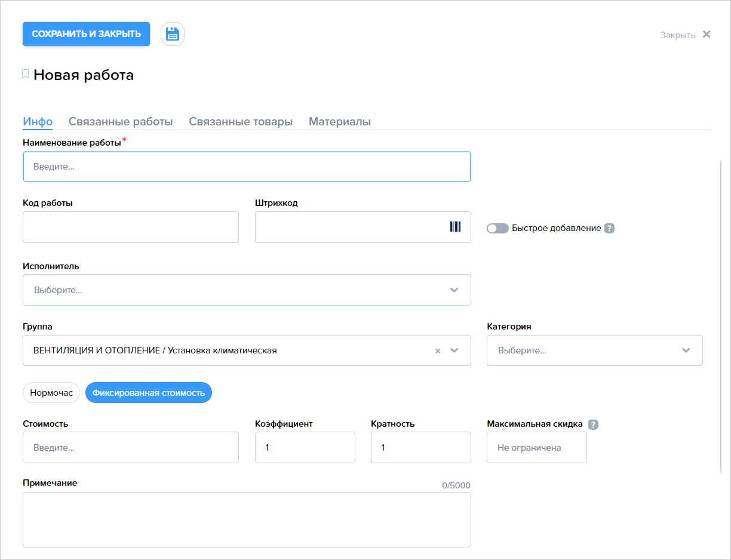Click the 0/5000 character counter
The image size is (731, 560).
tap(456, 485)
